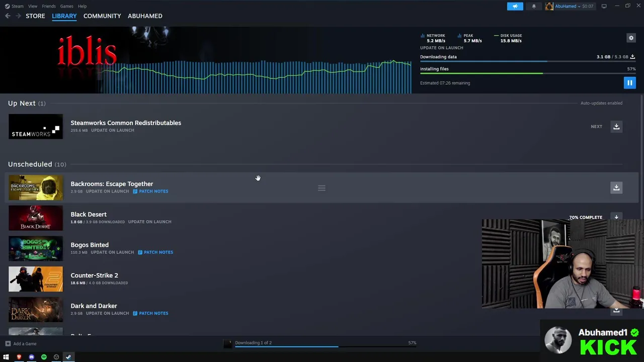Go forward with the right arrow

click(18, 16)
